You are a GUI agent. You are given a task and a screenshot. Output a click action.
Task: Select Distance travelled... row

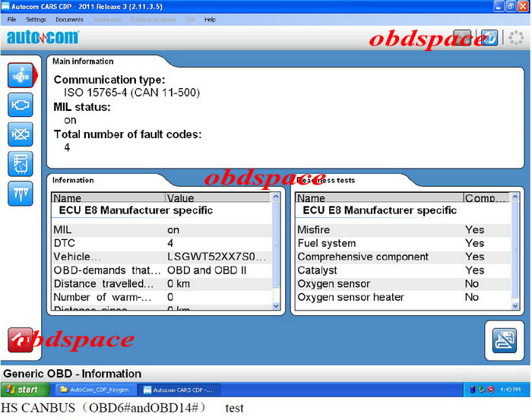162,284
